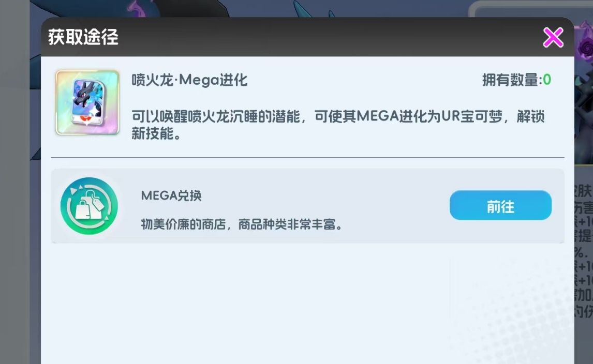The width and height of the screenshot is (593, 364).
Task: Click the item description about MEGA进化为UR宝可梦
Action: pyautogui.click(x=338, y=125)
